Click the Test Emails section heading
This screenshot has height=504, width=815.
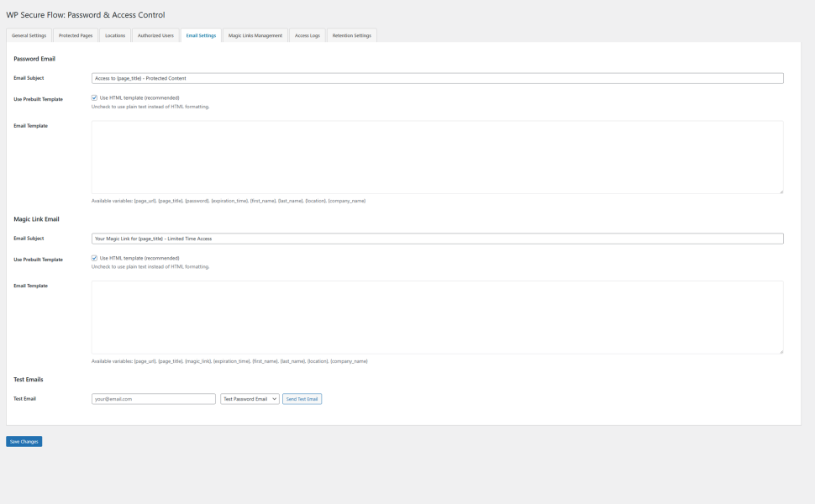point(28,380)
